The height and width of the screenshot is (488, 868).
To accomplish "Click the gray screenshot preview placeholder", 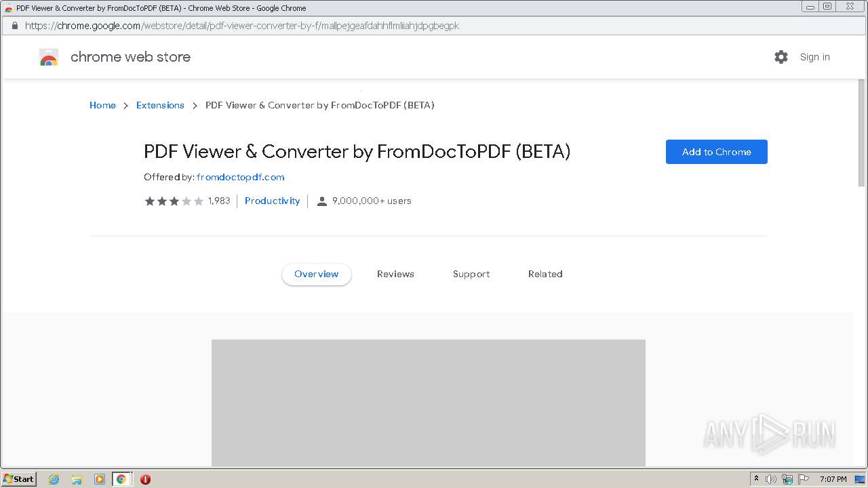I will (429, 403).
